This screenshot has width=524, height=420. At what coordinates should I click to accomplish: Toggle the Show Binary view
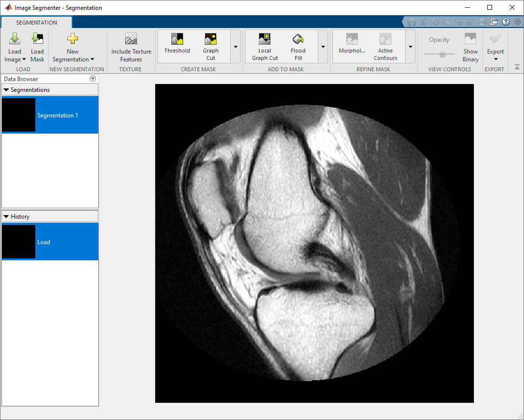[470, 47]
